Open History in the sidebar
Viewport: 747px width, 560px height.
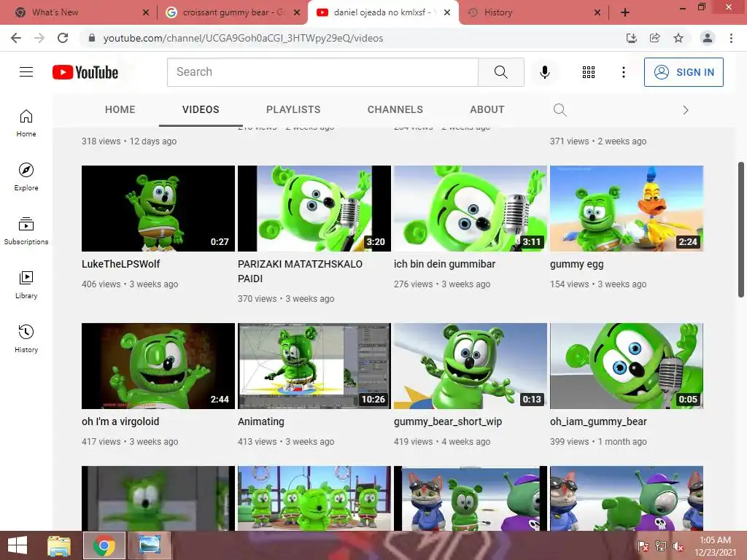point(26,338)
